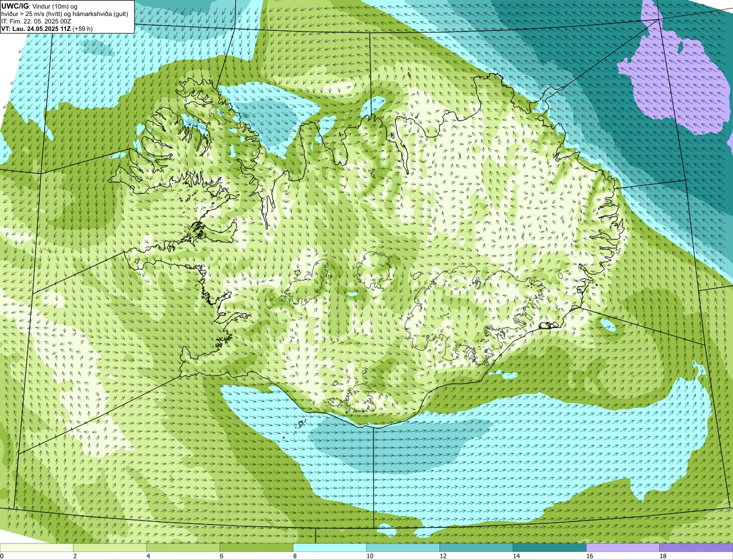This screenshot has height=560, width=733.
Task: Click the medium green 4–6 m/s legend swatch
Action: pos(183,548)
